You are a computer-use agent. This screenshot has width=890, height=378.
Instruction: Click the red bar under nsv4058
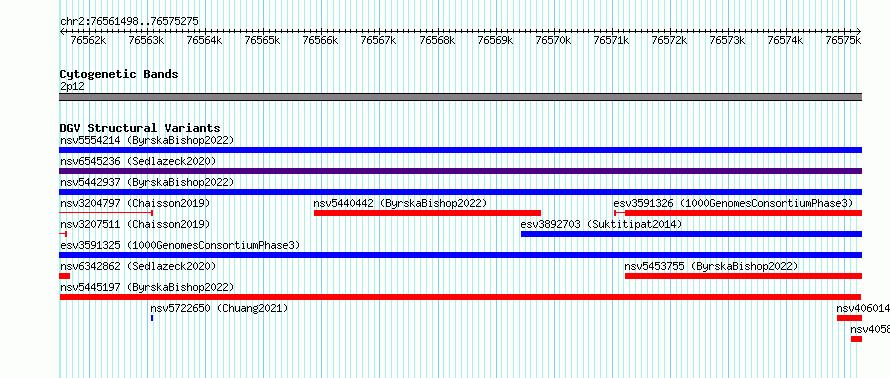(857, 339)
